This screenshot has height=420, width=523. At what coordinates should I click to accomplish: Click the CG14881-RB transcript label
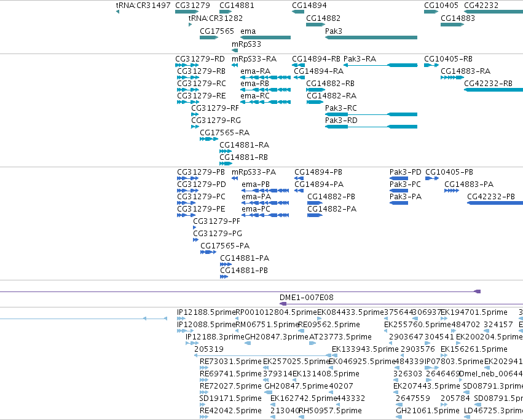tap(243, 157)
